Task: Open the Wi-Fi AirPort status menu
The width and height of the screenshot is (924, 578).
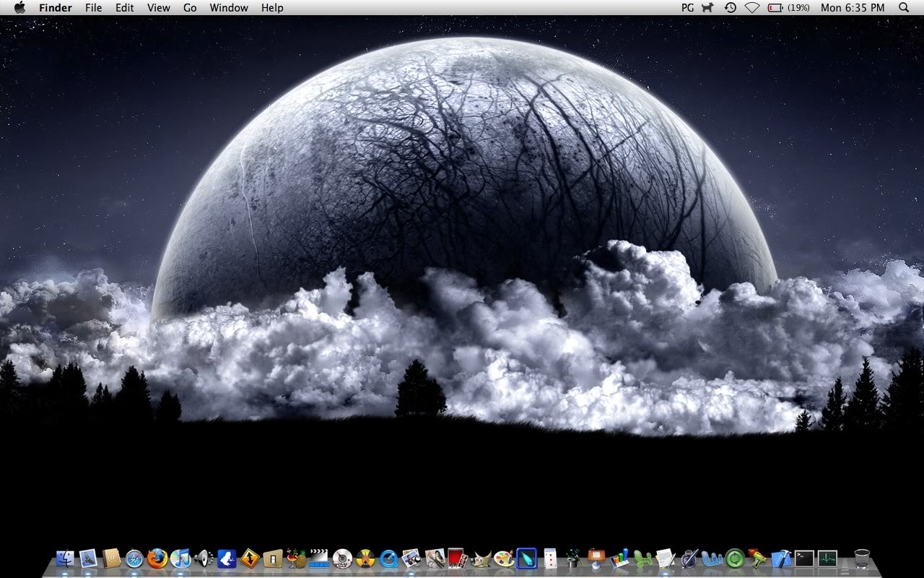Action: click(x=752, y=7)
